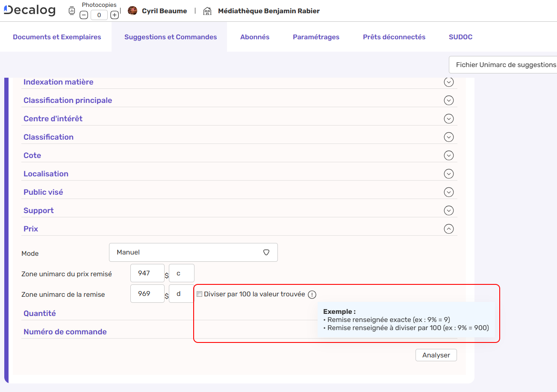Decrease photocopies count with minus button
The image size is (557, 392).
click(84, 15)
